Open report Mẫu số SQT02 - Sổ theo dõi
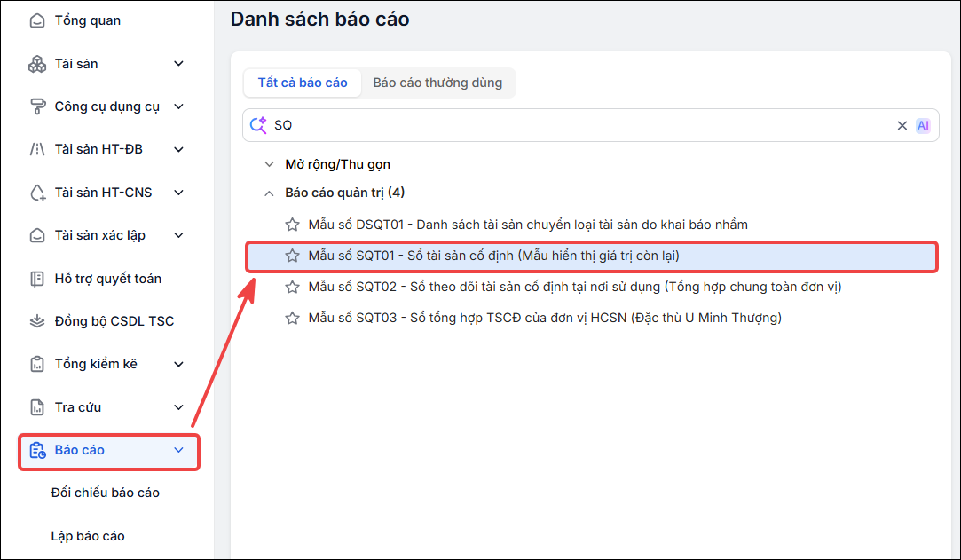The height and width of the screenshot is (560, 961). 575,287
